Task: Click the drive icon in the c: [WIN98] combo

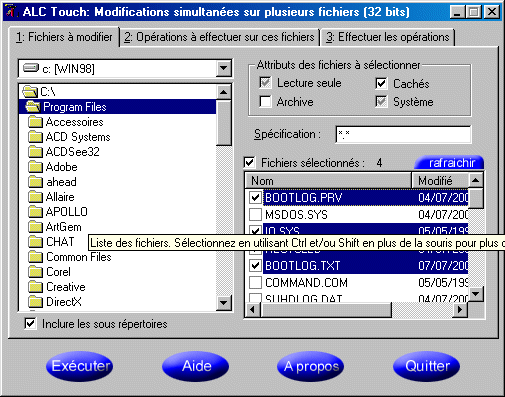Action: 31,68
